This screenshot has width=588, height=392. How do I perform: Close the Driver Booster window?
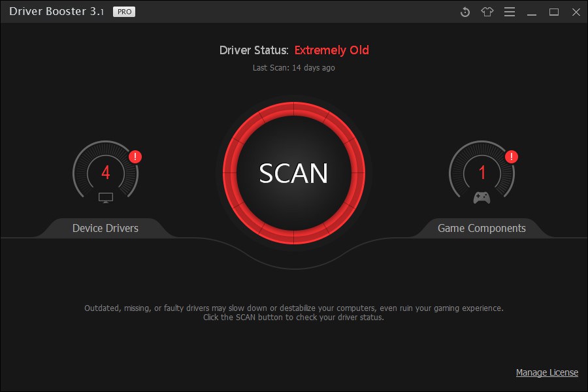(x=576, y=12)
